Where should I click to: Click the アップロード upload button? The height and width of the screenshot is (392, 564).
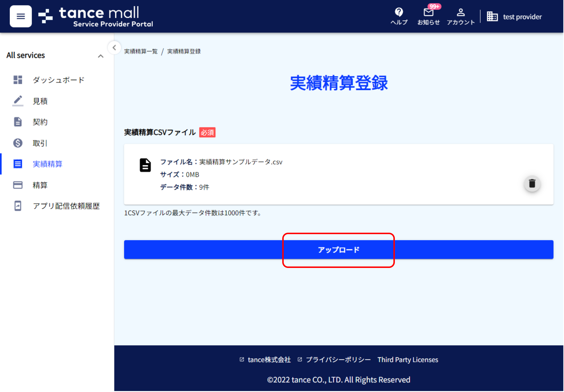pyautogui.click(x=339, y=250)
